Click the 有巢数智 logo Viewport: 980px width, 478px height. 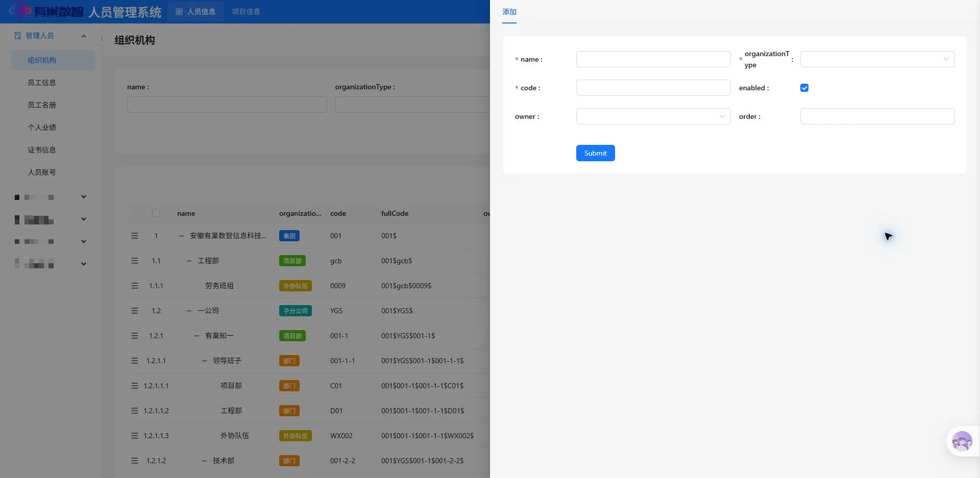(46, 11)
